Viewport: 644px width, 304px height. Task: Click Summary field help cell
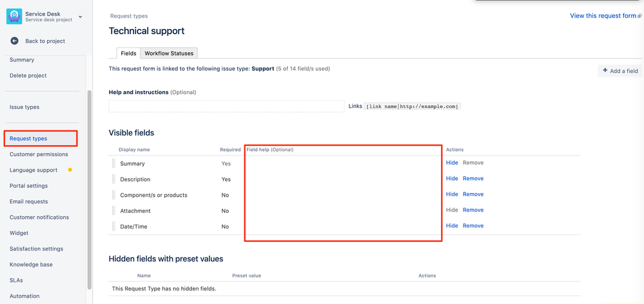[x=344, y=163]
